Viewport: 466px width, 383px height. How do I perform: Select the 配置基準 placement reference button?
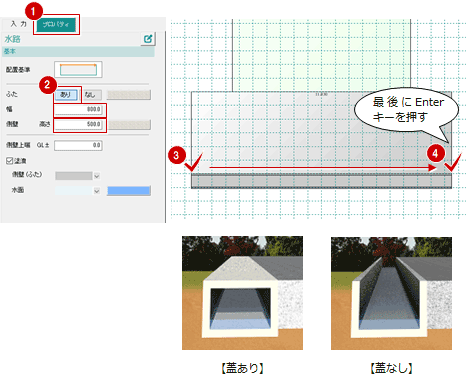(x=78, y=69)
